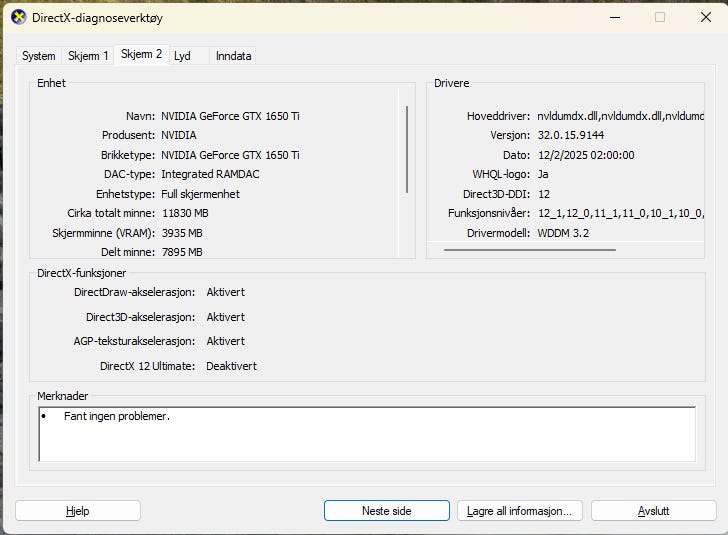The width and height of the screenshot is (728, 535).
Task: Click the Skjermminne (VRAM) label
Action: click(104, 233)
